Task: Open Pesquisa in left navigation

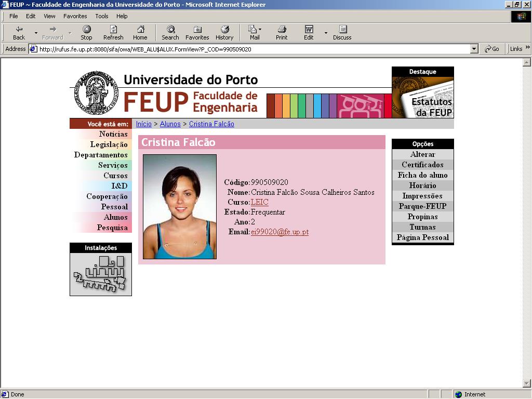Action: coord(112,228)
